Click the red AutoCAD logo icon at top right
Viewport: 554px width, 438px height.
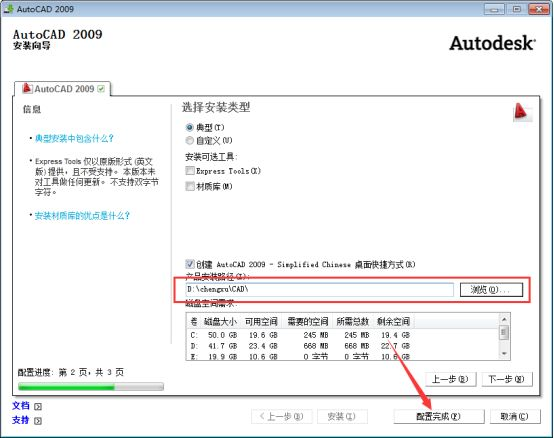click(x=522, y=113)
